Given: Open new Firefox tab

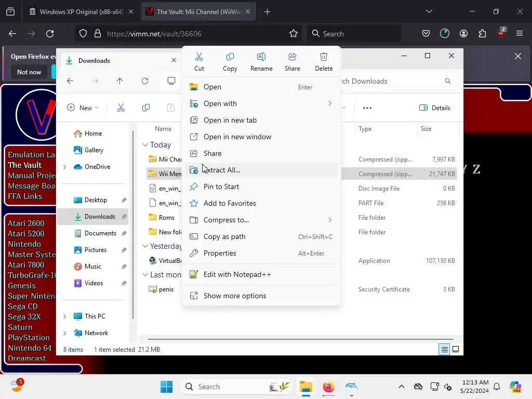Looking at the screenshot, I should point(268,12).
